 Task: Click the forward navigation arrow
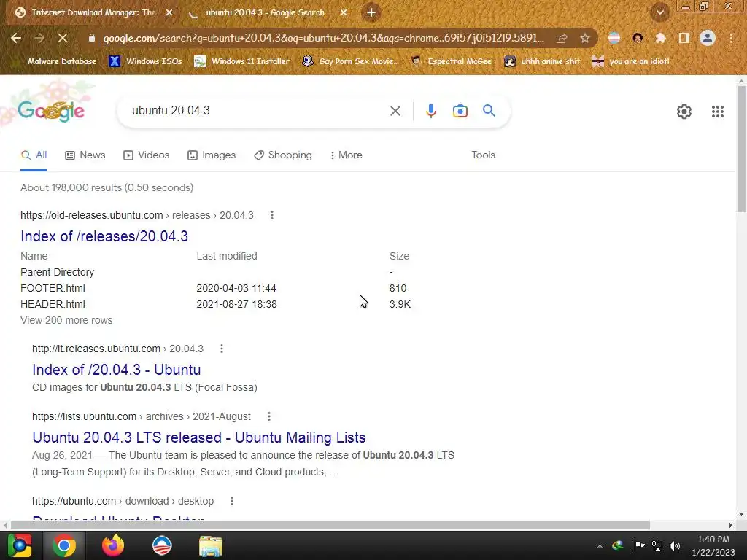click(39, 38)
